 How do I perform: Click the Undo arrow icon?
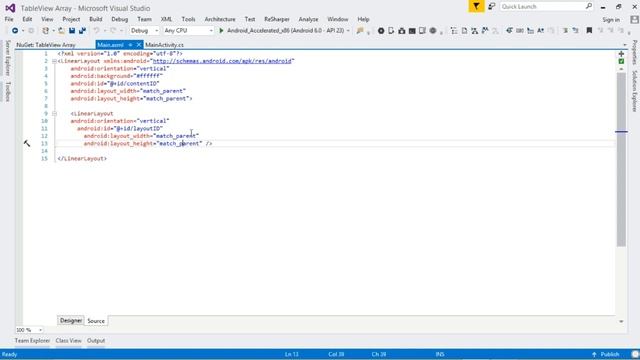pyautogui.click(x=96, y=31)
